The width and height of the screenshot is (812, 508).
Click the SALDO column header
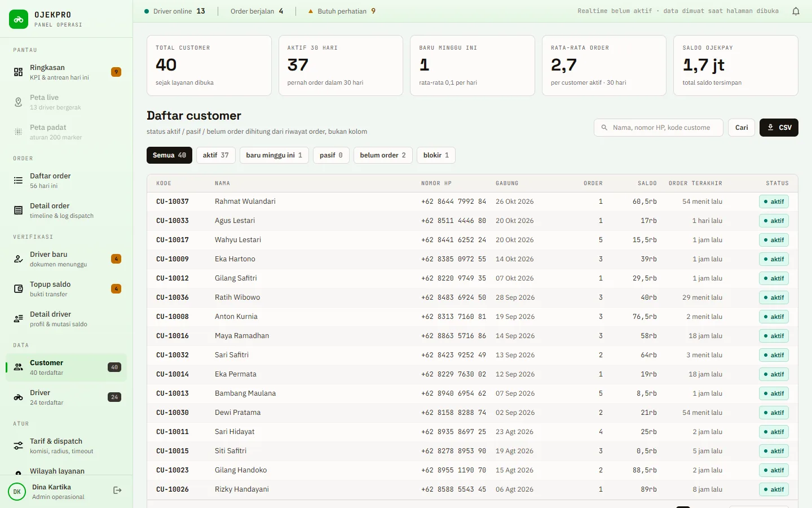(647, 183)
